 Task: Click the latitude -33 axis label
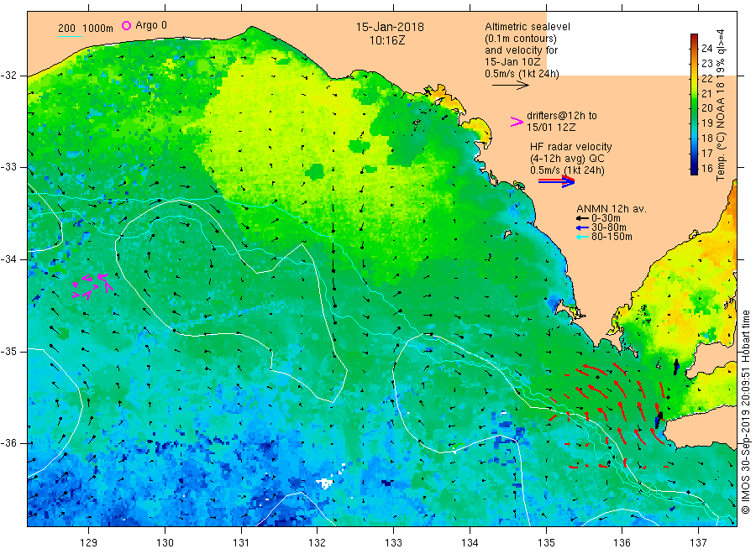[8, 167]
